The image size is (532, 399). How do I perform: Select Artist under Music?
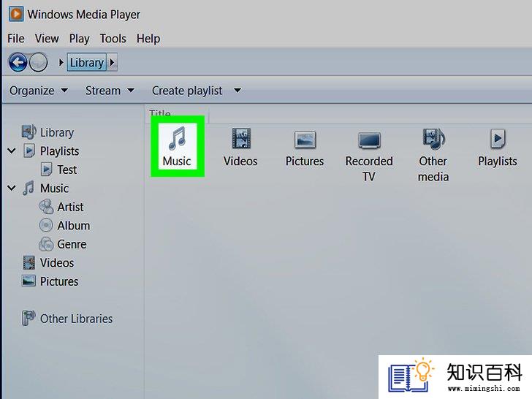coord(70,207)
